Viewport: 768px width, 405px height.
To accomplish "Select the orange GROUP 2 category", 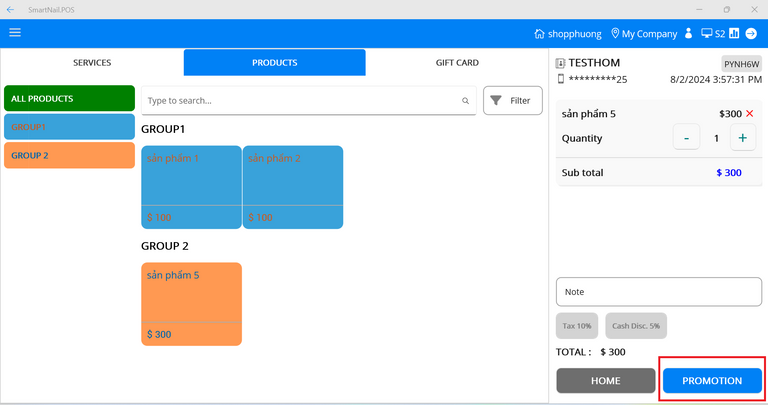I will 69,156.
